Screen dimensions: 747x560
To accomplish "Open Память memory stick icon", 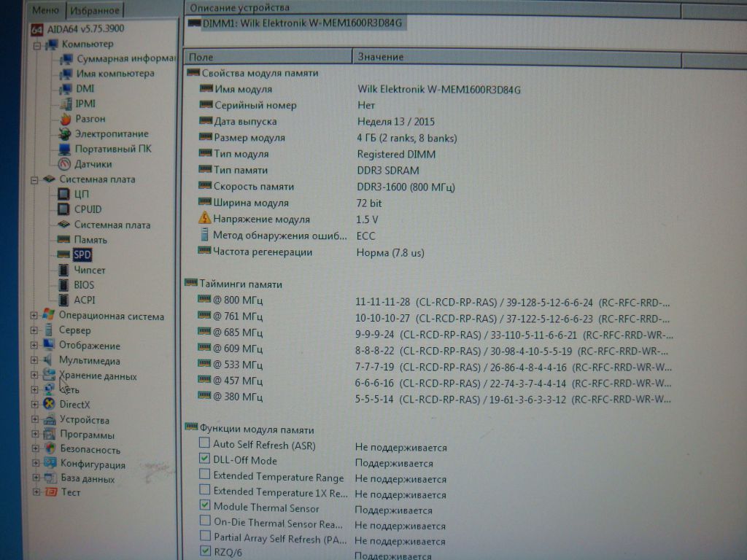I will 63,239.
